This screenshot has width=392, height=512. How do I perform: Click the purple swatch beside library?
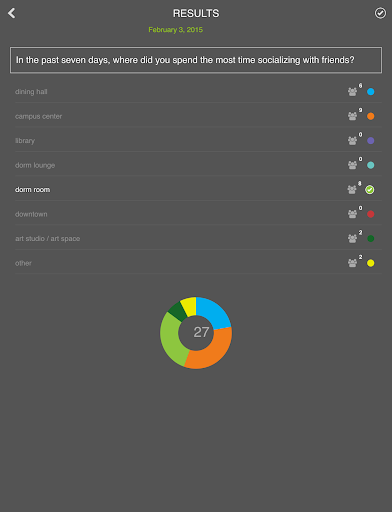pos(371,141)
